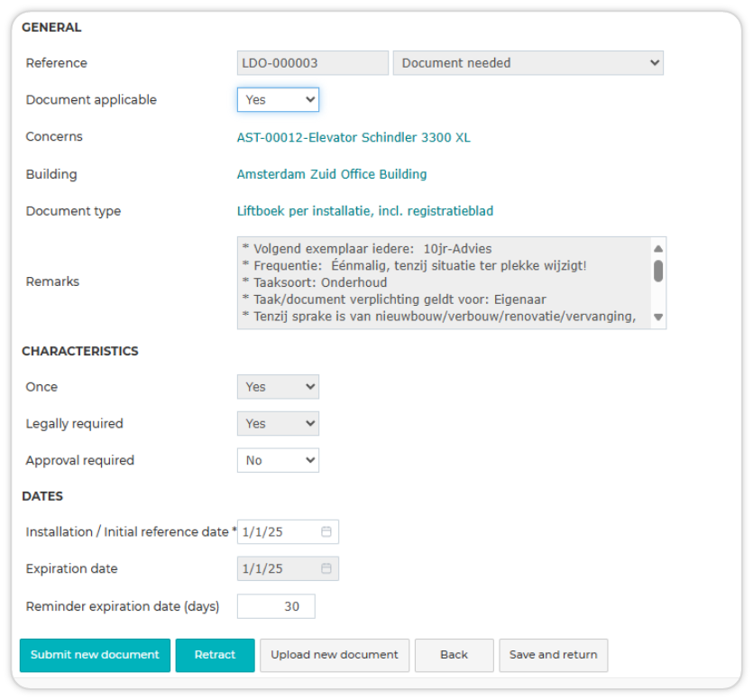Click the Approval required label
Image resolution: width=753 pixels, height=700 pixels.
click(x=80, y=460)
